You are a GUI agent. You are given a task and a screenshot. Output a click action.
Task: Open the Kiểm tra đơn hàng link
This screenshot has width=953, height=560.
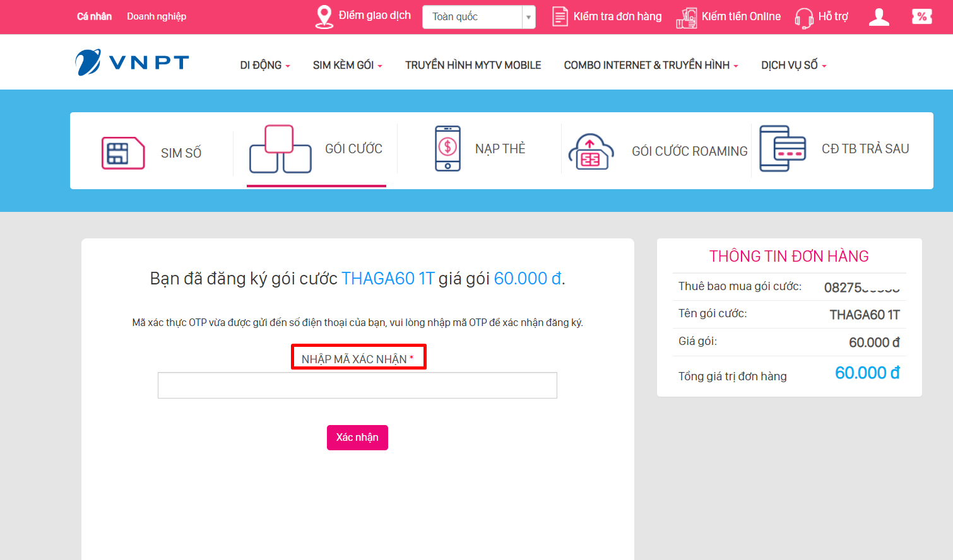pyautogui.click(x=617, y=16)
